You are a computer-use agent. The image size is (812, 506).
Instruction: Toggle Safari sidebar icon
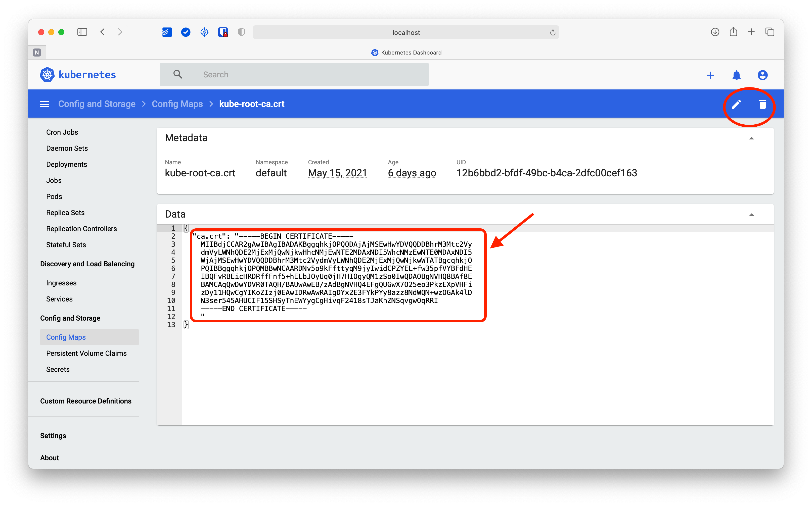pyautogui.click(x=82, y=32)
